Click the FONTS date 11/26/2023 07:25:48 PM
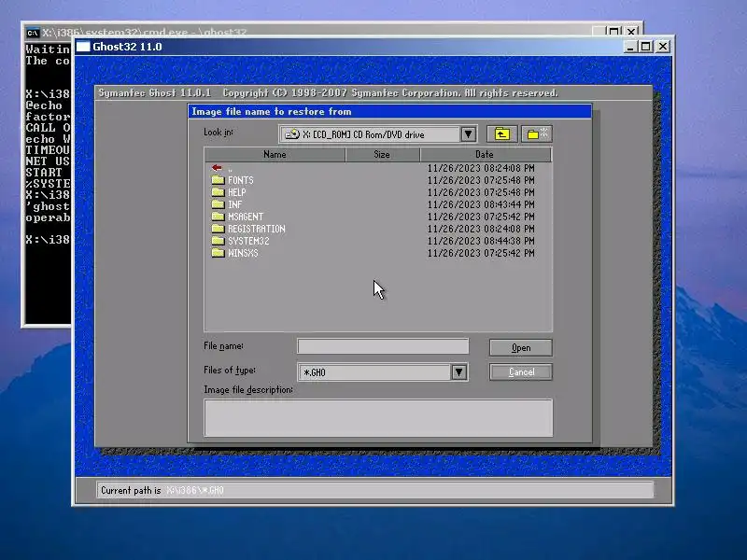The width and height of the screenshot is (747, 560). click(x=481, y=180)
